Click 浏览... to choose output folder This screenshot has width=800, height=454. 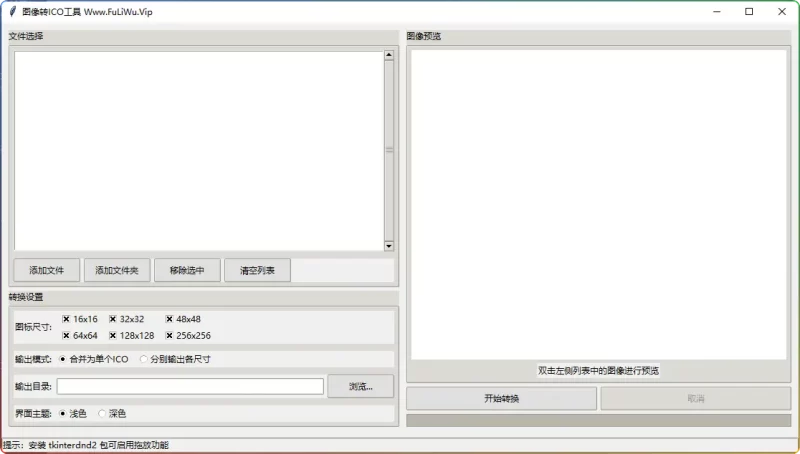(360, 386)
